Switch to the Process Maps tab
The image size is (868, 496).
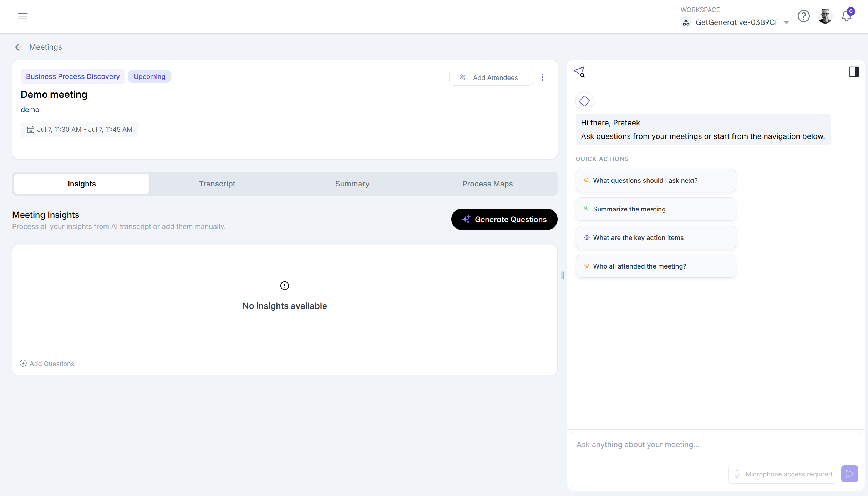[x=487, y=184]
